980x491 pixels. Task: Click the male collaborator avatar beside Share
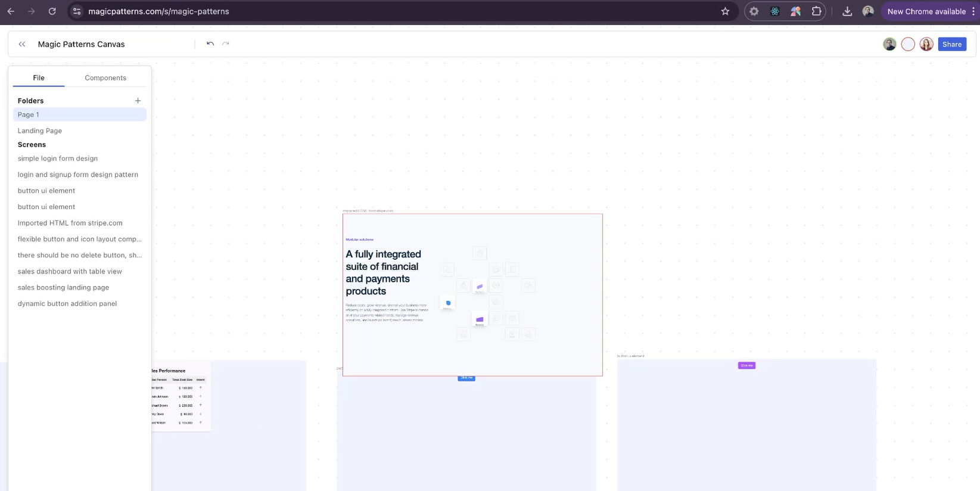click(889, 44)
